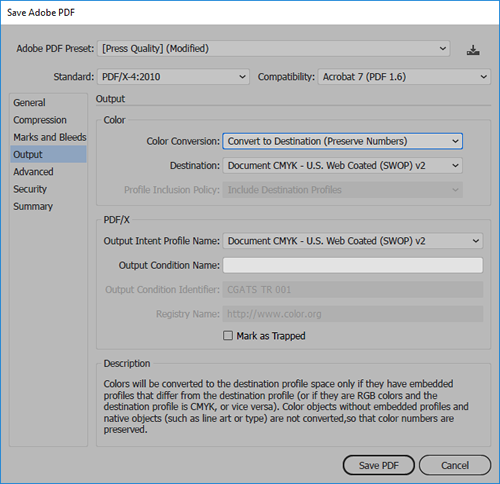
Task: Click the Save Adobe PDF title bar
Action: [250, 13]
